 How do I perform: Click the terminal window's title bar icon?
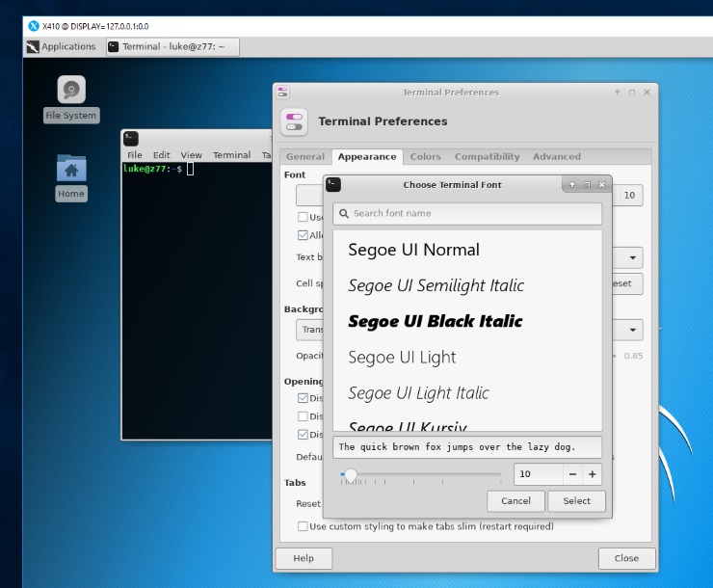click(x=131, y=139)
